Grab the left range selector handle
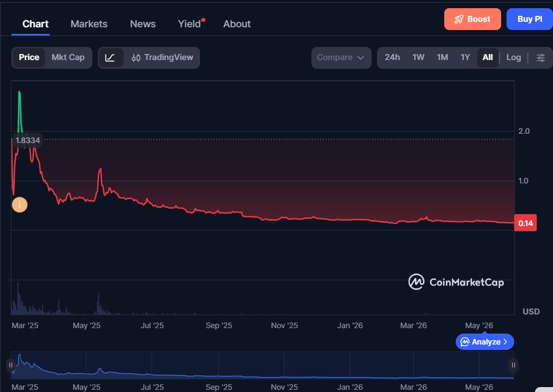The width and height of the screenshot is (553, 392). 10,365
